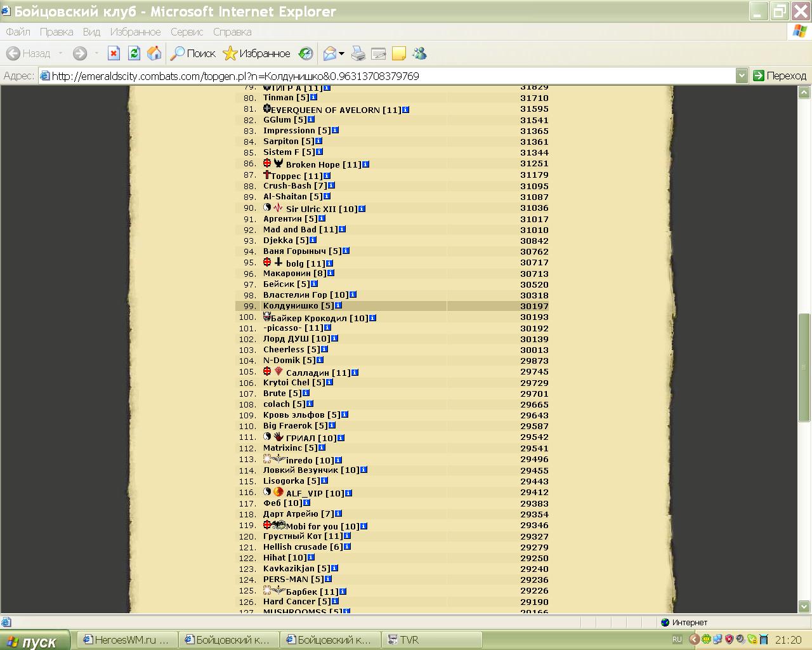812x650 pixels.
Task: Stop page loading with red X icon
Action: click(x=114, y=54)
